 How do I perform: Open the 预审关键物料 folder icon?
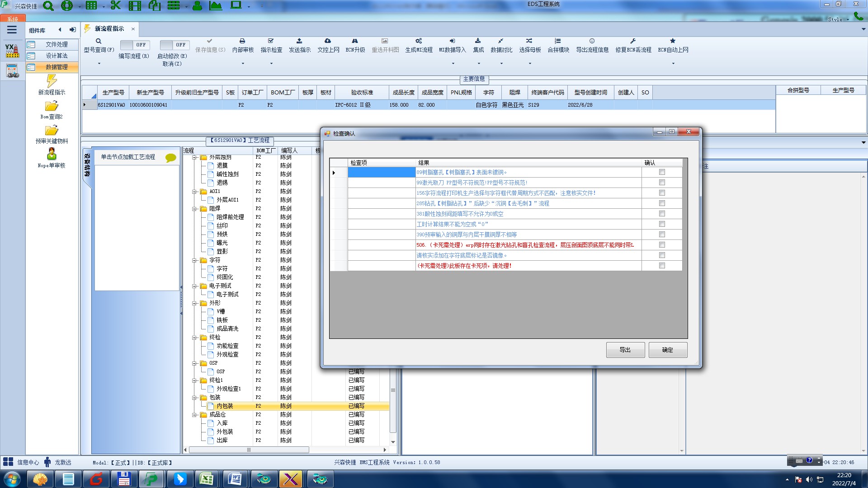click(x=52, y=131)
